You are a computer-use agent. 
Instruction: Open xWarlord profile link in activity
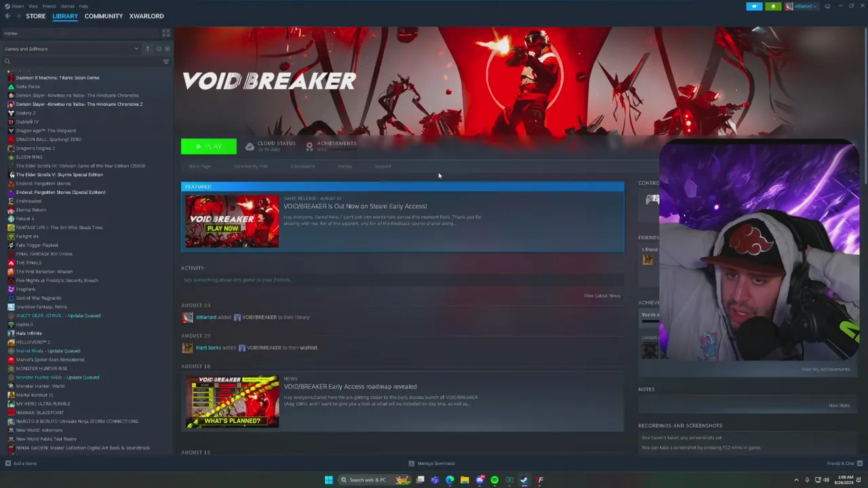pyautogui.click(x=205, y=317)
